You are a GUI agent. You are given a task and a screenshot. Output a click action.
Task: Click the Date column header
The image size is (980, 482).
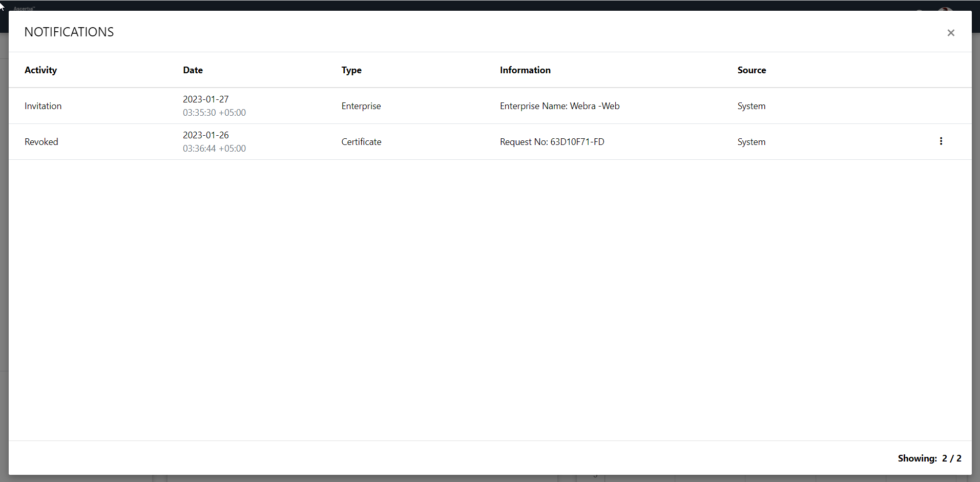click(x=193, y=70)
